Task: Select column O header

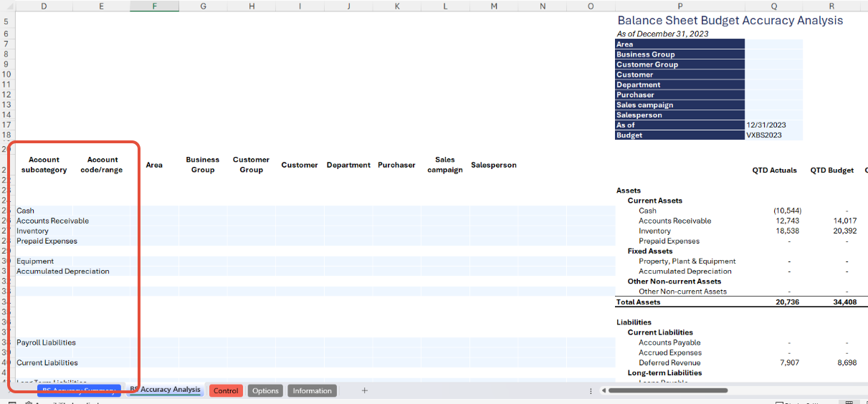Action: (591, 6)
